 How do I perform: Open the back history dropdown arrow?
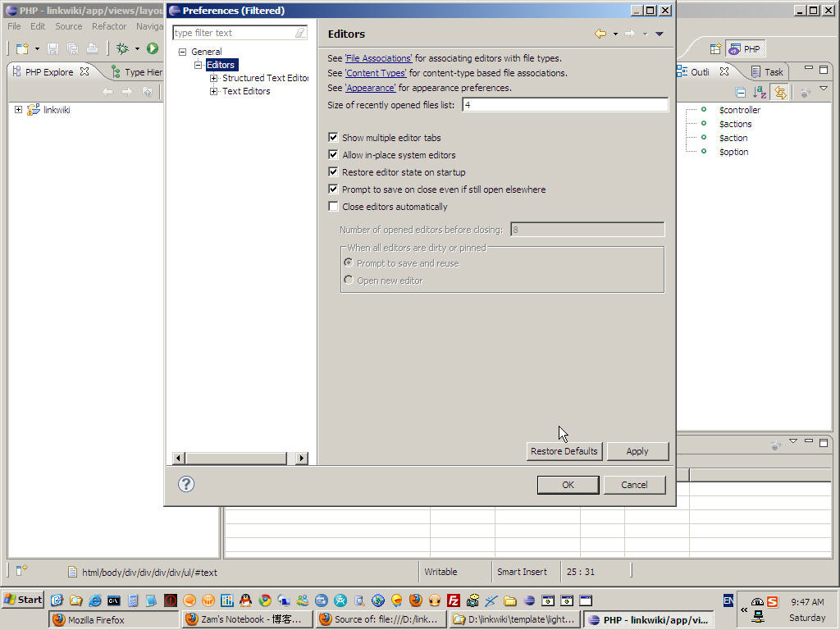point(615,34)
